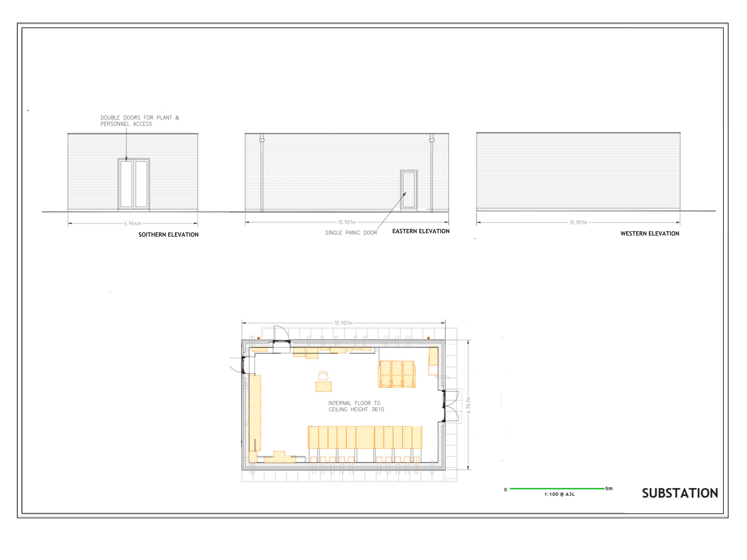Click the '5m' scale bar end label
Image resolution: width=747 pixels, height=560 pixels.
pos(609,488)
